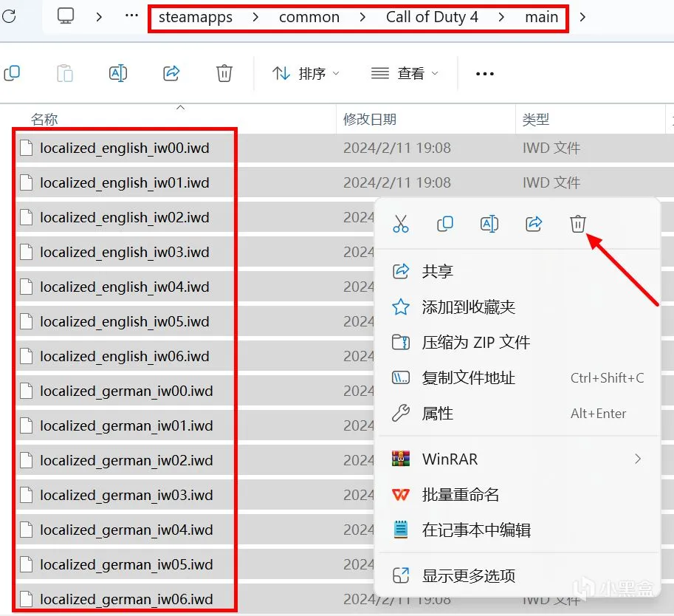Sort by the 修改日期 column header

pos(370,119)
